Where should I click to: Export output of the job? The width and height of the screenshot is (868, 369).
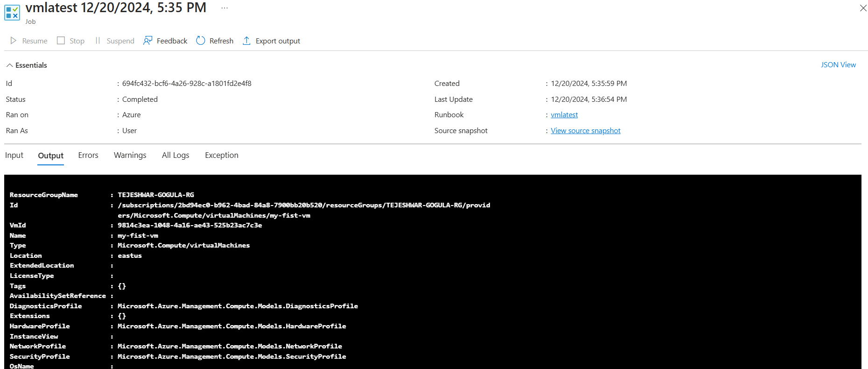tap(271, 41)
